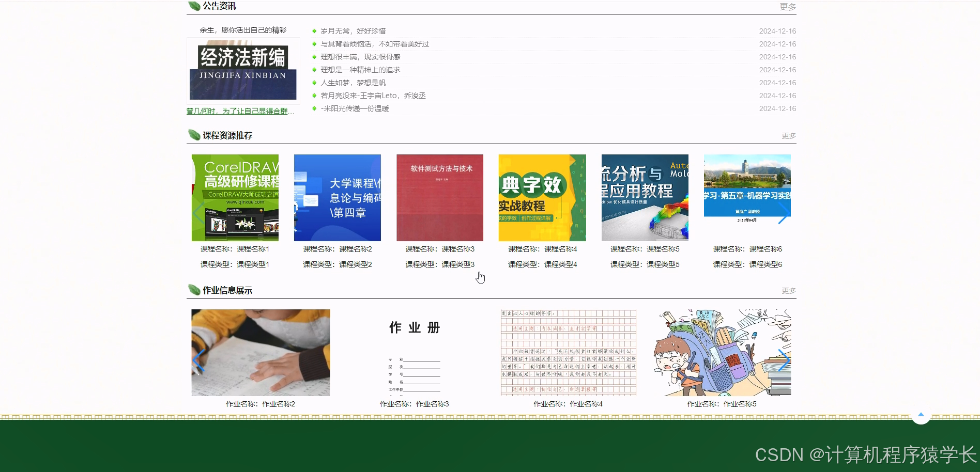The height and width of the screenshot is (472, 980).
Task: Click next arrow of course carousel
Action: click(786, 212)
